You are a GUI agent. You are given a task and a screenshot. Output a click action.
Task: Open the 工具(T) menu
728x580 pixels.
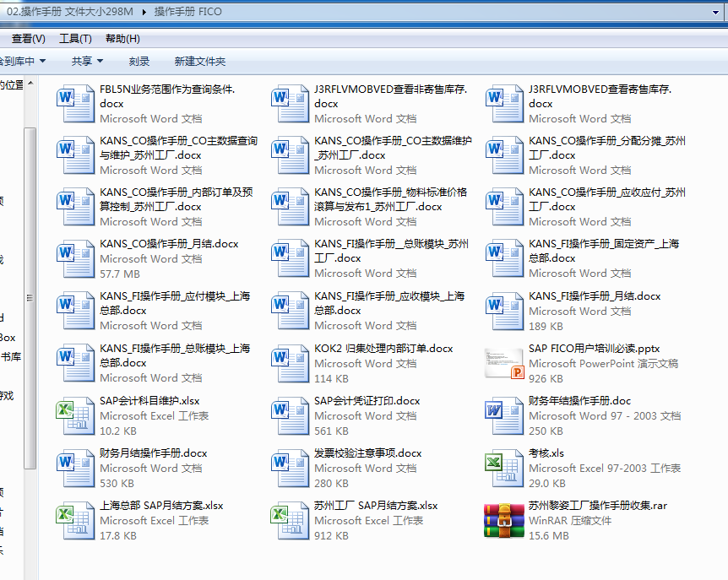coord(75,39)
